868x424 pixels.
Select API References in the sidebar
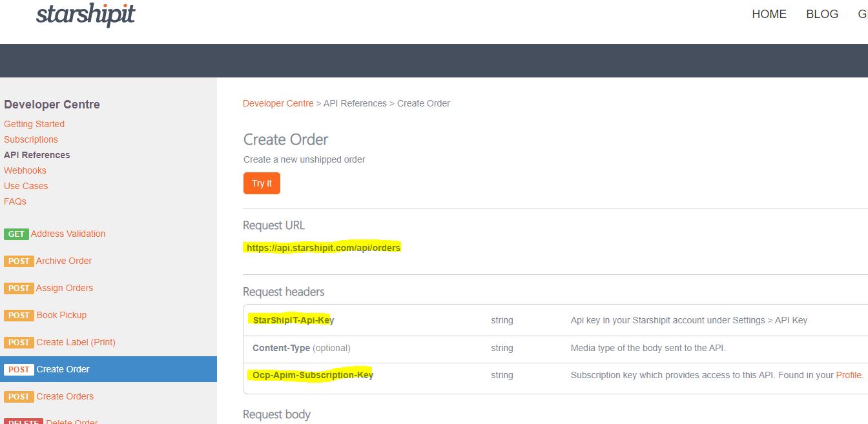coord(37,155)
